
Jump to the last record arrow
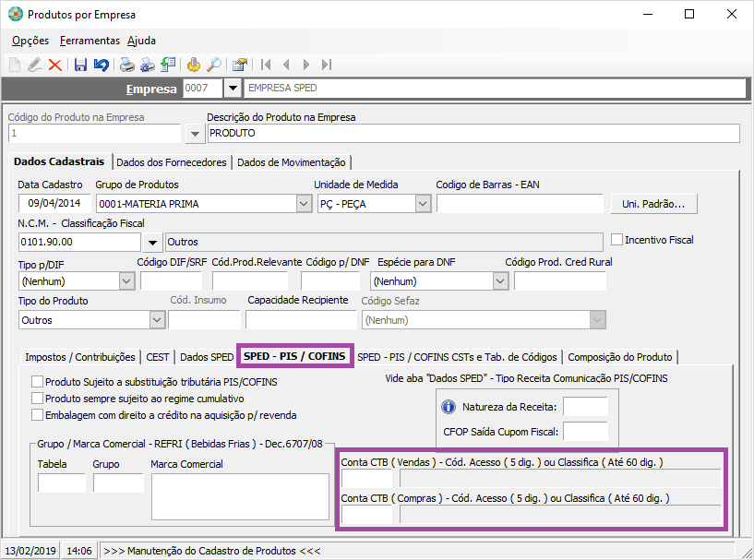pos(329,65)
